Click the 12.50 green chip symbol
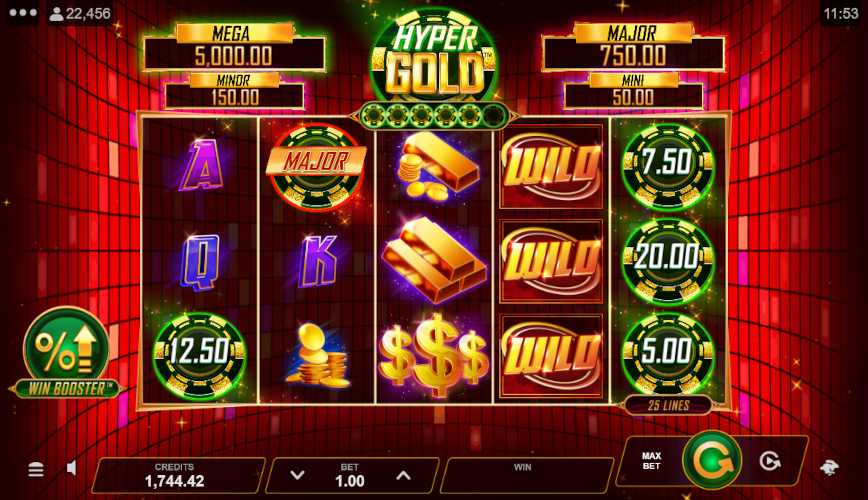Viewport: 868px width, 500px height. click(199, 355)
